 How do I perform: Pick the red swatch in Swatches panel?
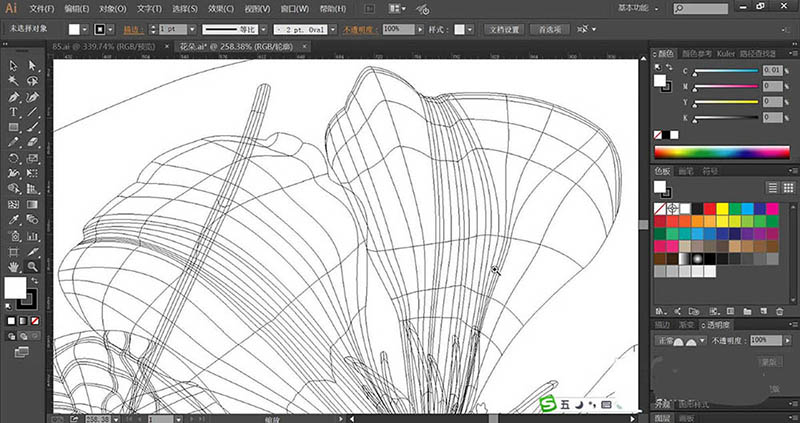coord(710,209)
